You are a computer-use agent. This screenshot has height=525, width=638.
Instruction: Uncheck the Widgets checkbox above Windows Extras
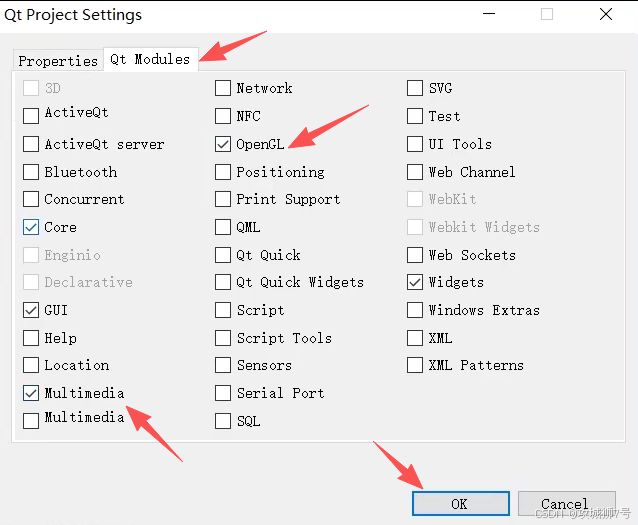tap(415, 282)
